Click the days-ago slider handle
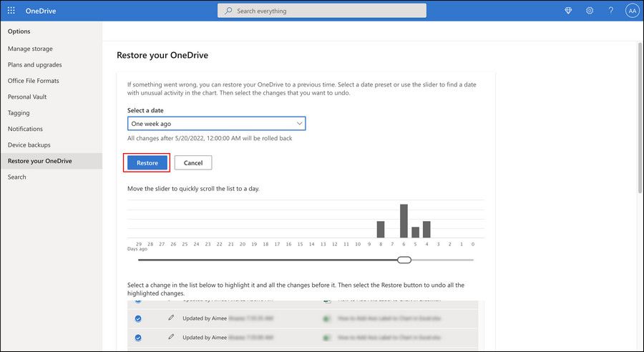This screenshot has width=644, height=352. point(404,260)
